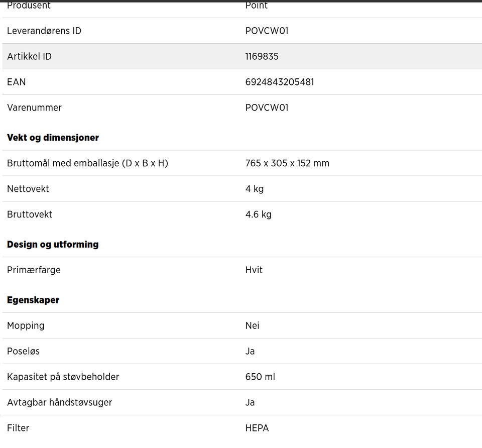Click the Mopping value Nei
Viewport: 482px width, 448px height.
[253, 326]
